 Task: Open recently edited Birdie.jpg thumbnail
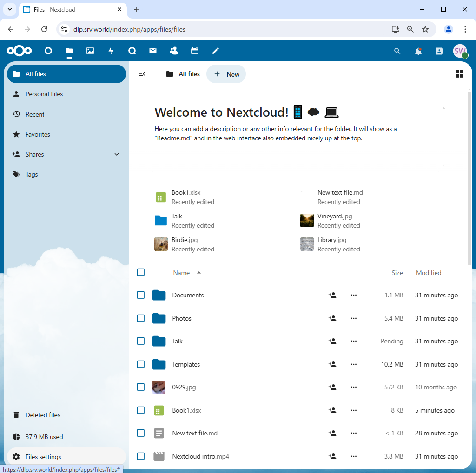(x=161, y=244)
